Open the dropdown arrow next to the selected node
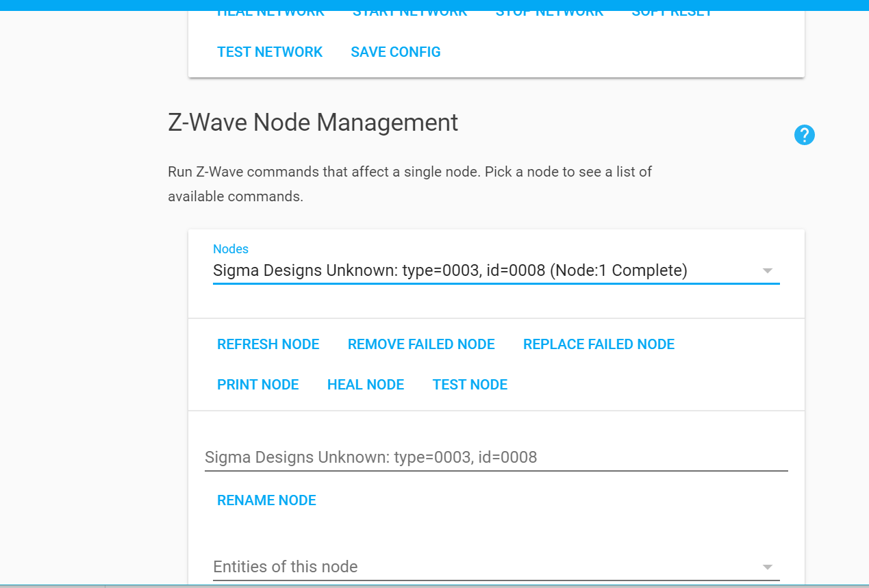Image resolution: width=869 pixels, height=588 pixels. 767,270
